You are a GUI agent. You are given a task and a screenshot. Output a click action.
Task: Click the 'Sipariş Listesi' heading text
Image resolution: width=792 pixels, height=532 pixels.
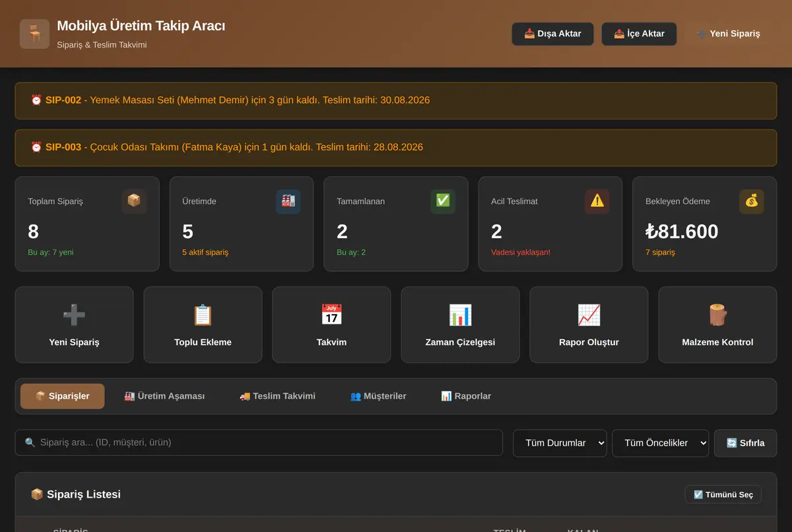[x=84, y=494]
